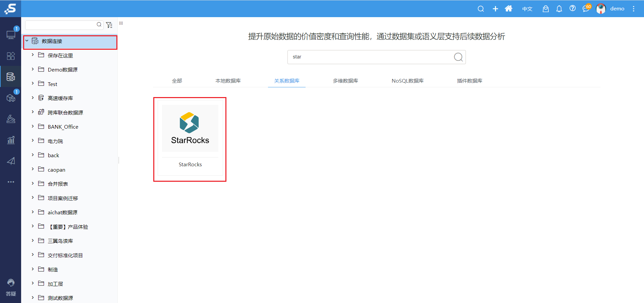
Task: Open the sidebar more (three dots) icon
Action: pos(11,182)
